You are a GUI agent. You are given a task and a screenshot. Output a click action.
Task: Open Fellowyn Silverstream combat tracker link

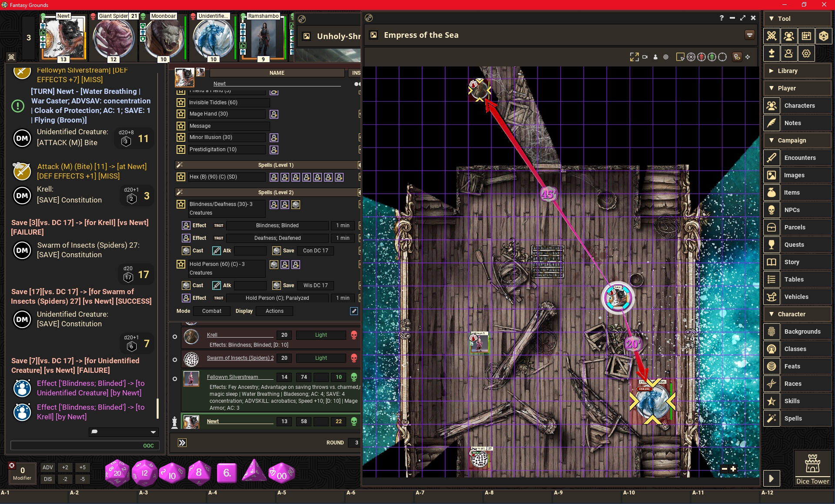click(232, 377)
